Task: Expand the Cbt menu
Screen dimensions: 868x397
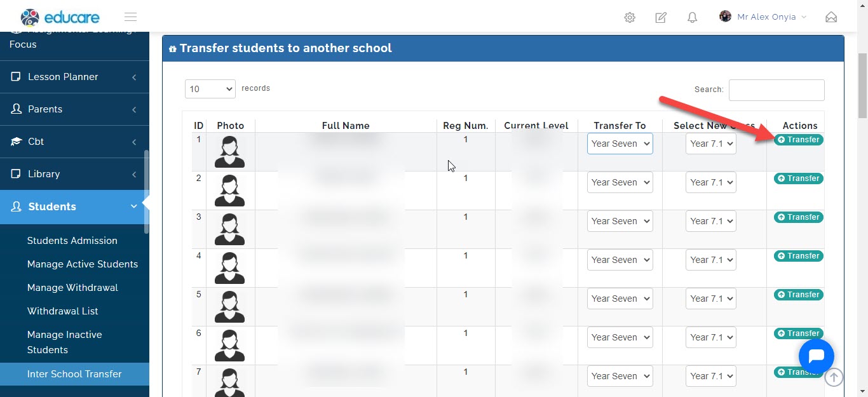Action: 74,142
